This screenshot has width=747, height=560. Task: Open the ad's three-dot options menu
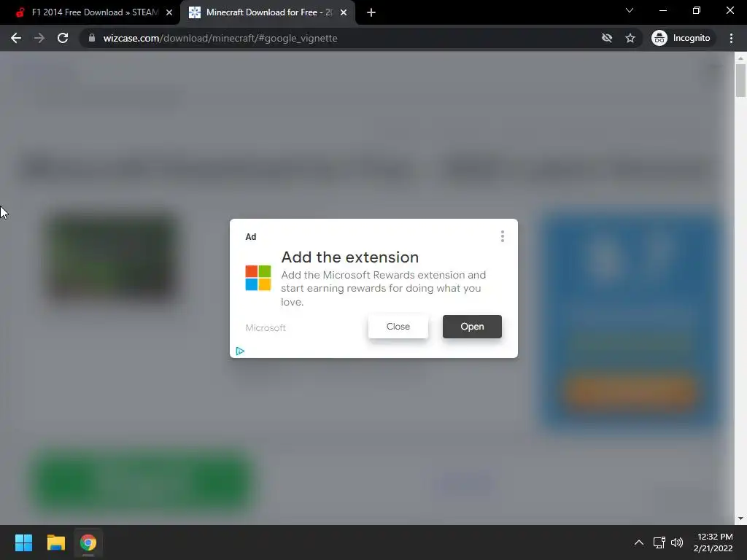(503, 236)
